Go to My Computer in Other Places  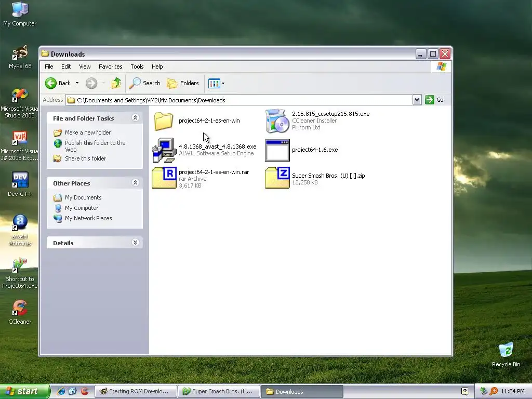[82, 208]
